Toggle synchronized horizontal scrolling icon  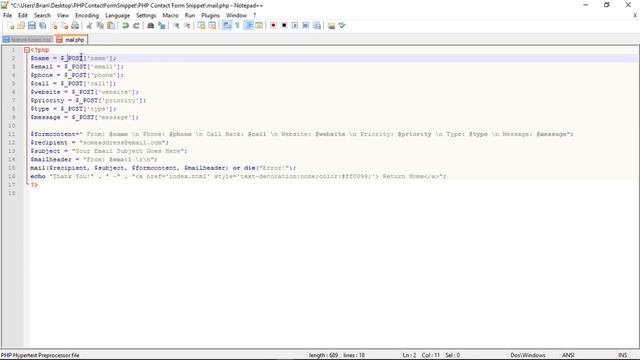click(x=212, y=26)
